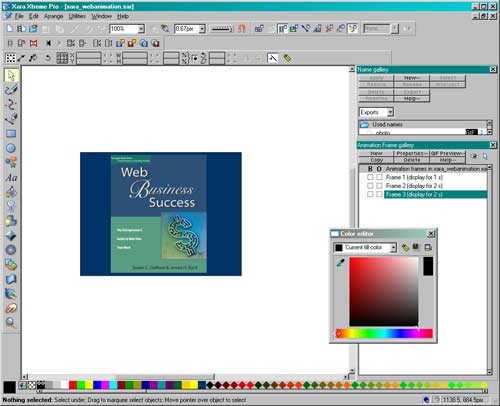Click the current color black swatch at bottom left

[9, 387]
